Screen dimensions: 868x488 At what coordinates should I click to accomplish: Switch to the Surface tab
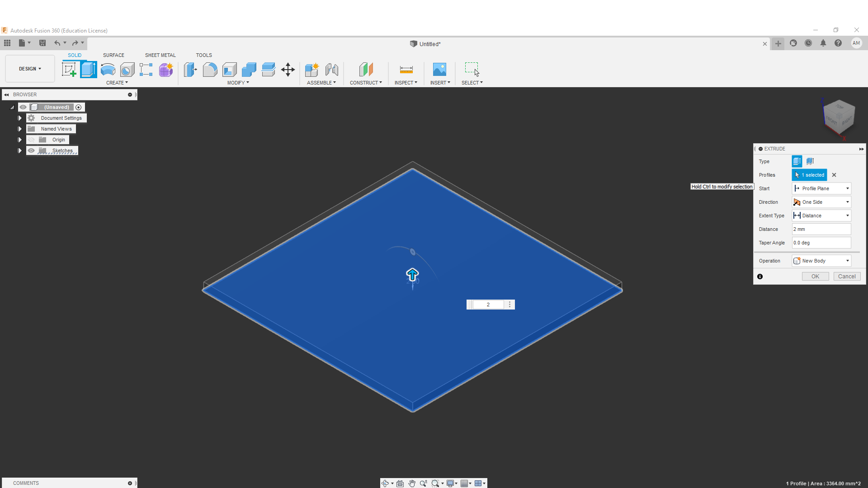tap(113, 55)
